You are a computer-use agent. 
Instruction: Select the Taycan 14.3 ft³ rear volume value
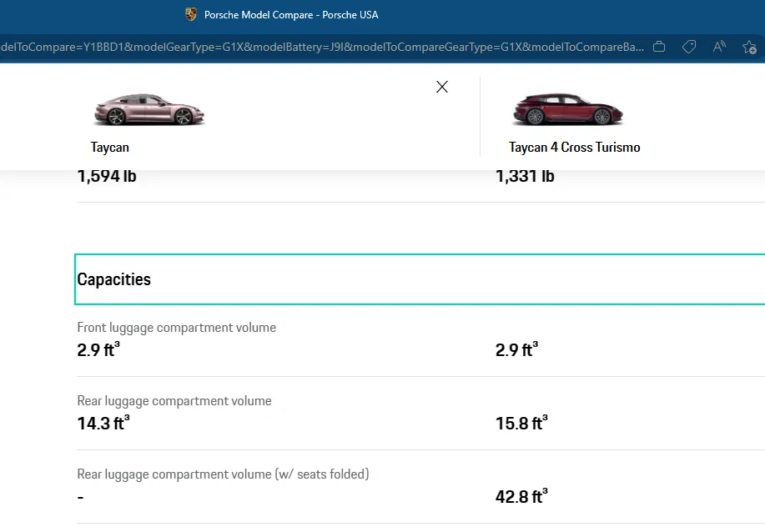tap(103, 423)
